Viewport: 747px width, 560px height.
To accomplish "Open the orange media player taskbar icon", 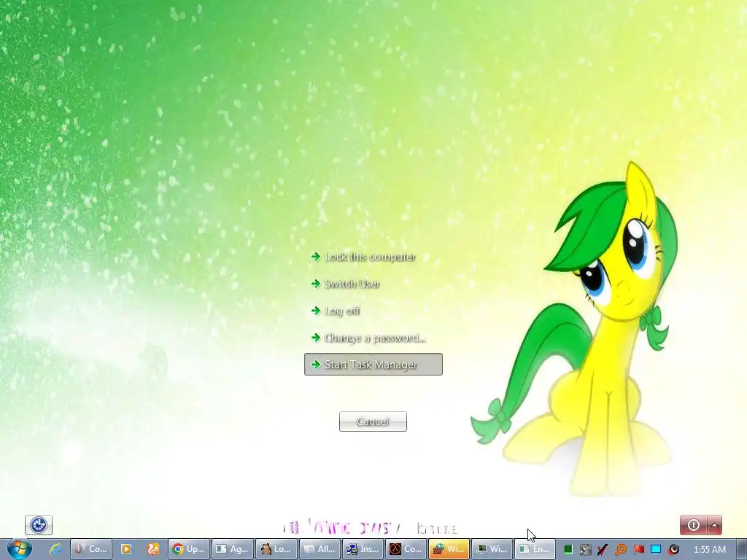I will tap(126, 549).
